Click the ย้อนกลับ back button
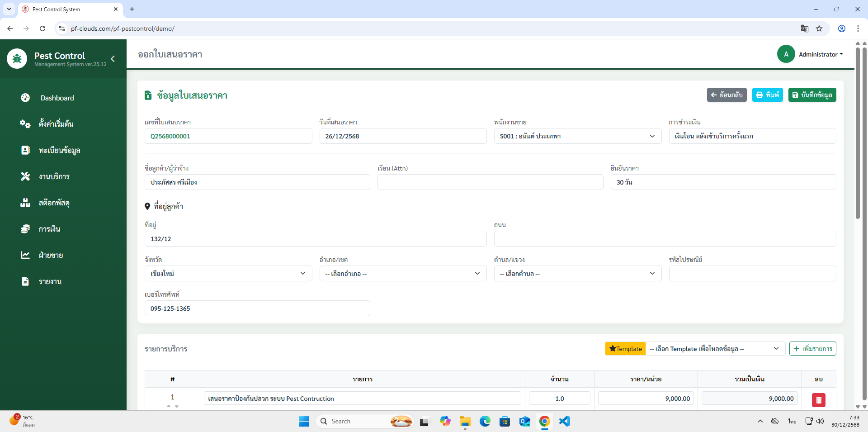 pos(726,95)
